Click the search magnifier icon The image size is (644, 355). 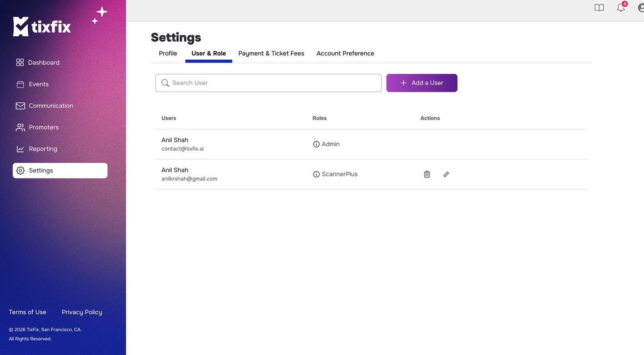(x=165, y=83)
